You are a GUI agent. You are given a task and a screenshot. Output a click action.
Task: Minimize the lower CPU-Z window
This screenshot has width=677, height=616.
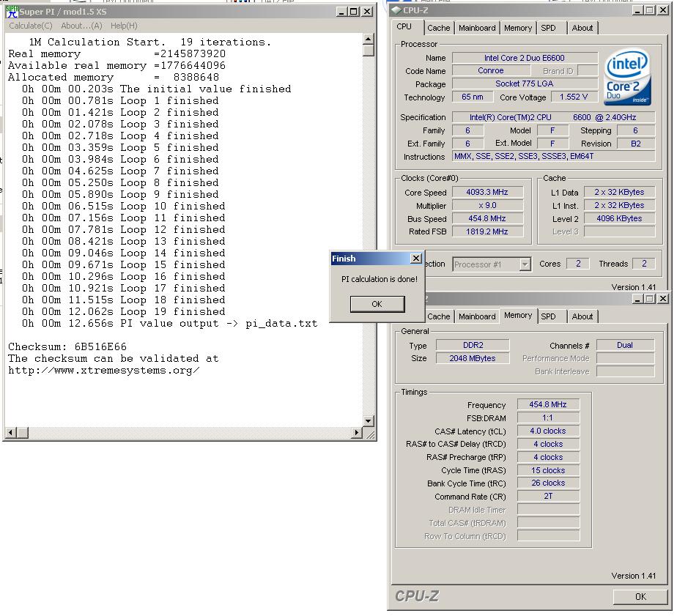[x=637, y=299]
